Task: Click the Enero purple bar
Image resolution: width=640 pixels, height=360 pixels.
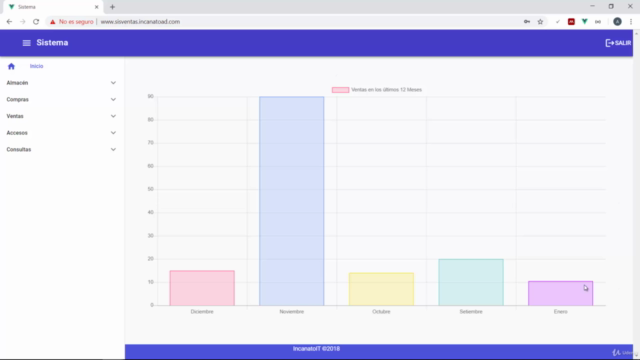Action: (560, 293)
